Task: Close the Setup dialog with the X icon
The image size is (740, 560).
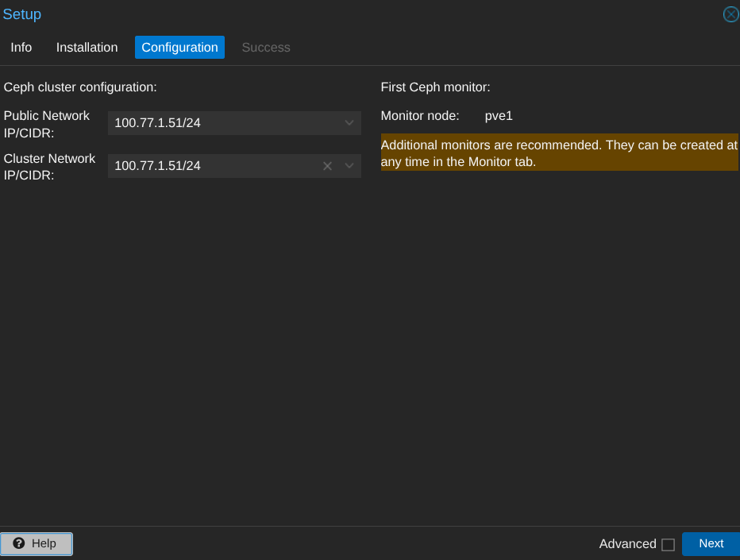Action: point(730,14)
